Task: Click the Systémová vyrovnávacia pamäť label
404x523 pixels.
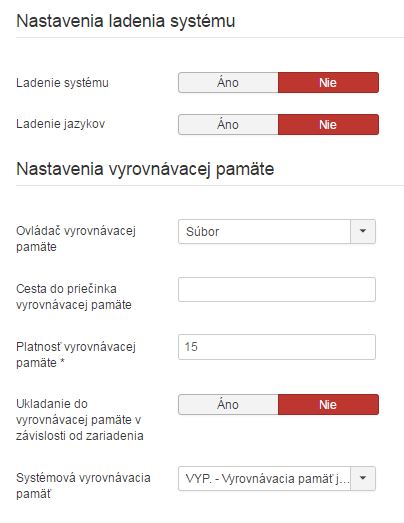Action: click(83, 486)
